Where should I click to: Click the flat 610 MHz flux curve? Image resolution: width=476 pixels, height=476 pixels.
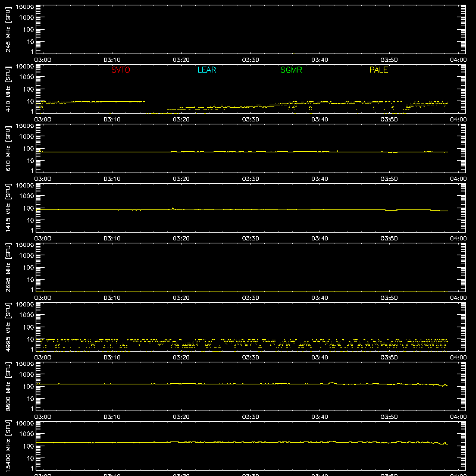(242, 152)
